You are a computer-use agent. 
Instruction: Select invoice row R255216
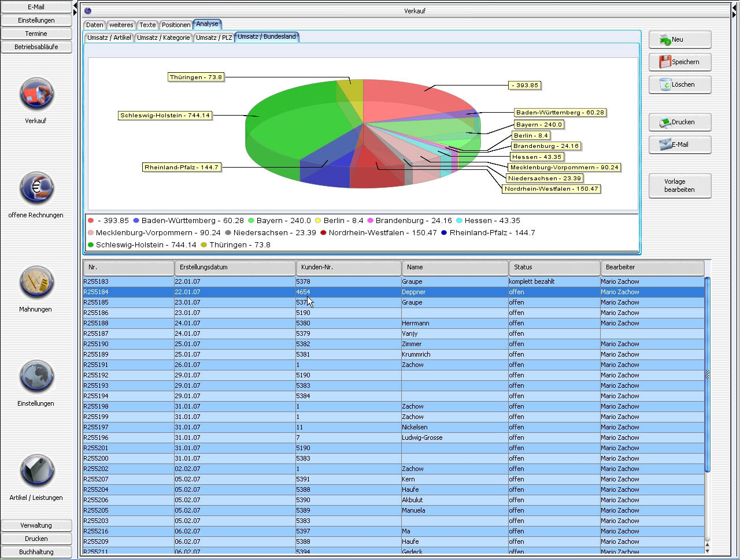(394, 531)
